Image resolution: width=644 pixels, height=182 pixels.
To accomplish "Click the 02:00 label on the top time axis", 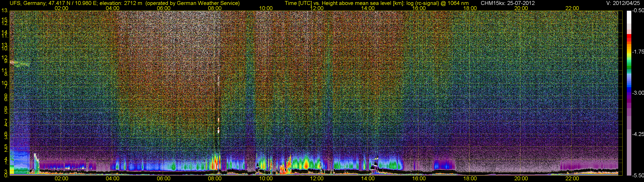I will coord(61,8).
